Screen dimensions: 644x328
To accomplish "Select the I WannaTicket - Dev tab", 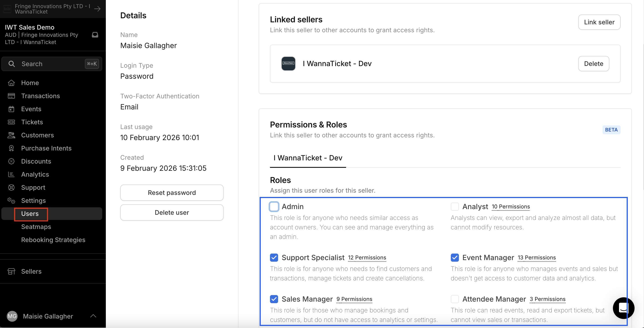I will tap(308, 158).
